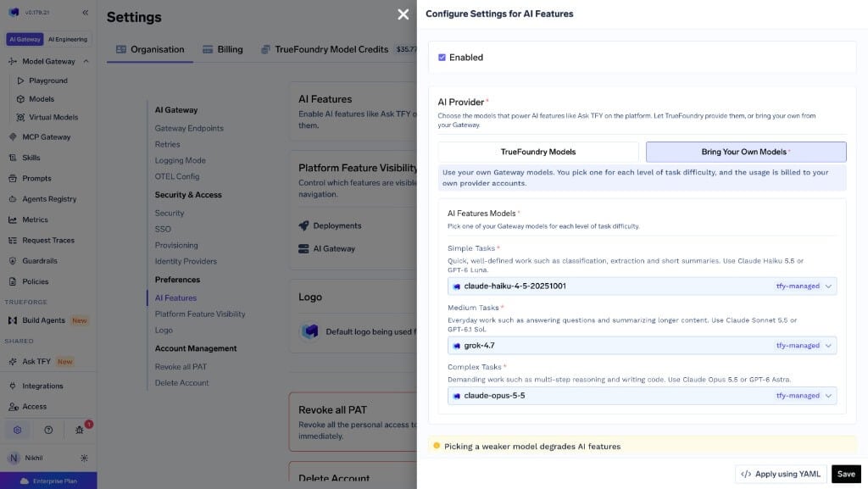This screenshot has width=868, height=489.
Task: Select the TrueFoundry Models provider option
Action: [x=538, y=152]
